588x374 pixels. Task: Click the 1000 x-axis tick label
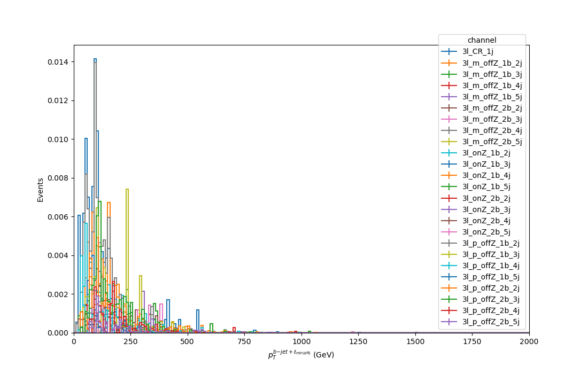(301, 342)
